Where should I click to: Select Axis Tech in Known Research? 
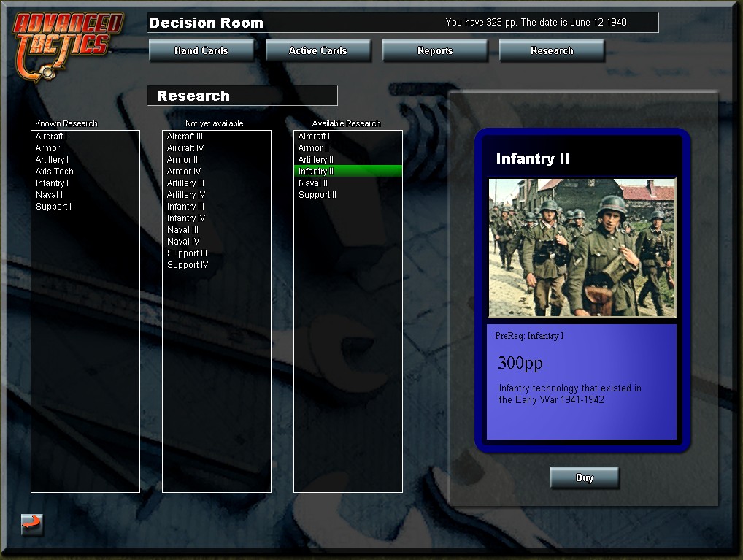tap(85, 171)
